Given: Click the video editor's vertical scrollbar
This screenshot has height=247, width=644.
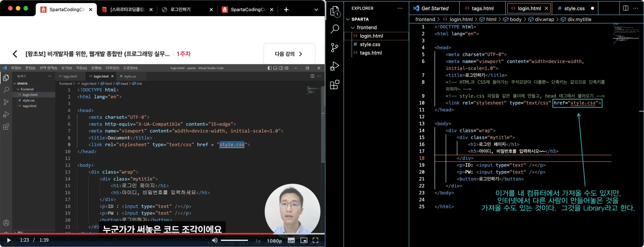Looking at the screenshot, I should [x=323, y=124].
